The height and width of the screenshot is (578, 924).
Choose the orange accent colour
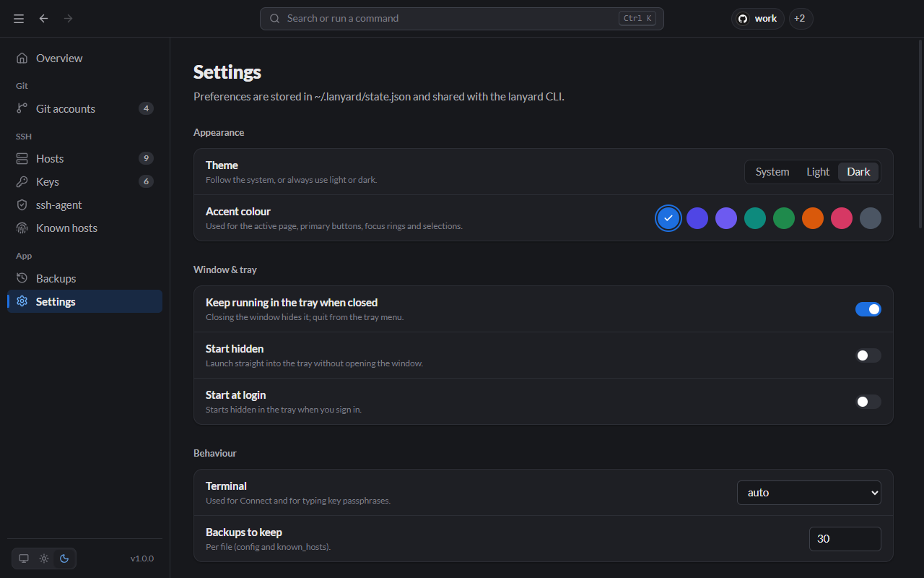click(x=813, y=218)
